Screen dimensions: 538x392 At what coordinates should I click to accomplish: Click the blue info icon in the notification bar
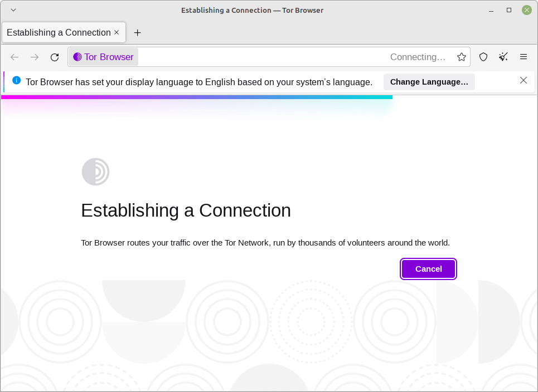click(17, 80)
